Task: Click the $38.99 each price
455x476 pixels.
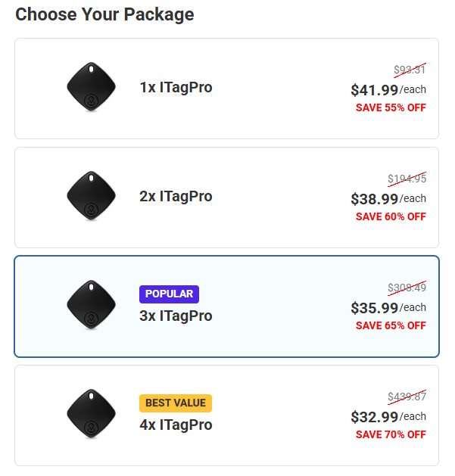Action: (388, 199)
